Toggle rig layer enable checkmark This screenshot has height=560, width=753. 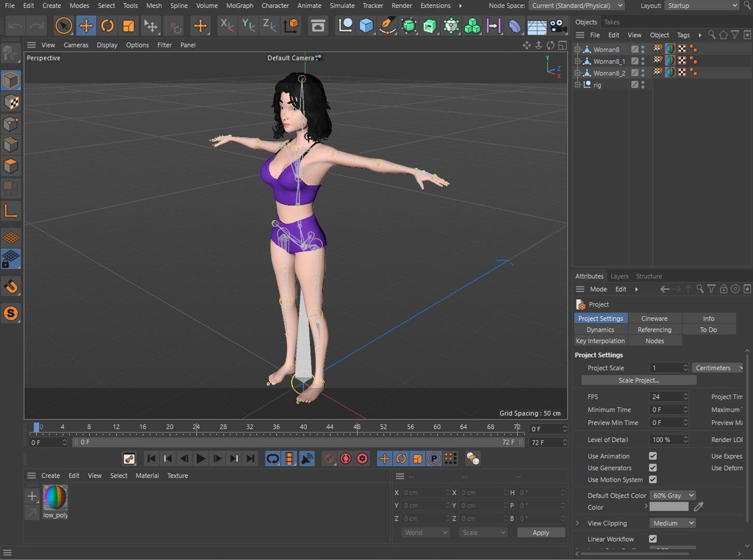click(x=635, y=85)
